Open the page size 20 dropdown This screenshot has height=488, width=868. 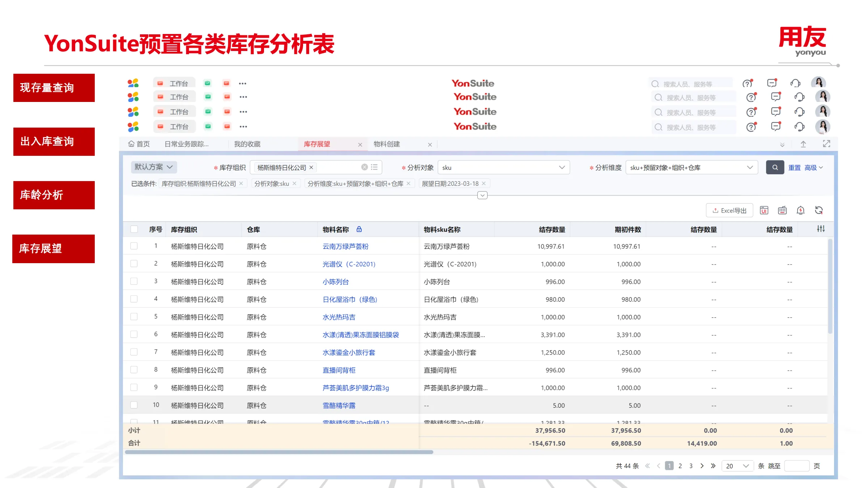737,466
